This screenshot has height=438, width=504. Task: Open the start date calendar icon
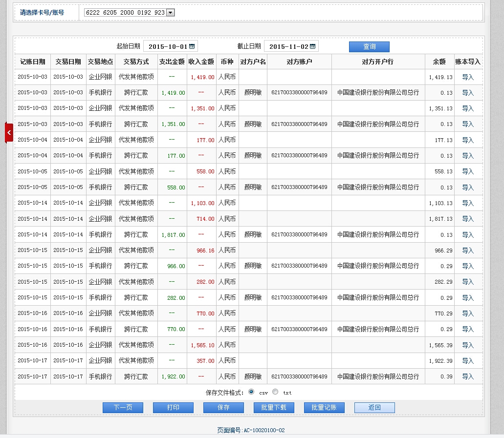192,46
